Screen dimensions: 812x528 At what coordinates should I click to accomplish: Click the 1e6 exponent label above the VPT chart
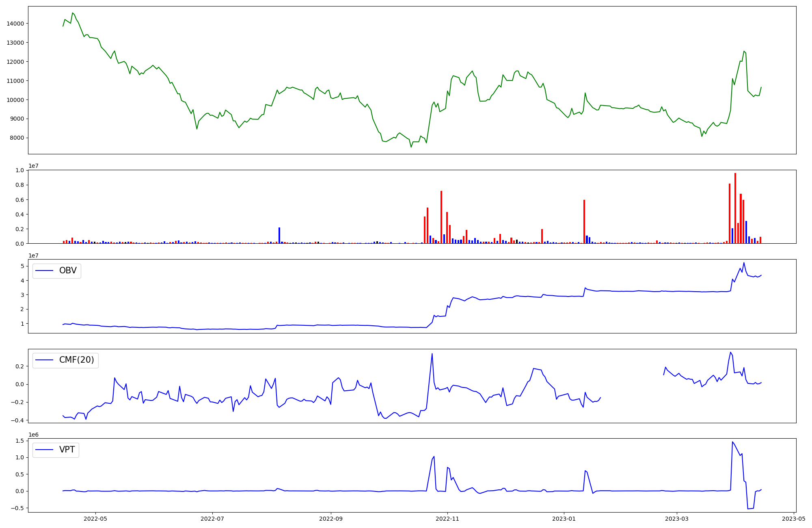(x=33, y=435)
